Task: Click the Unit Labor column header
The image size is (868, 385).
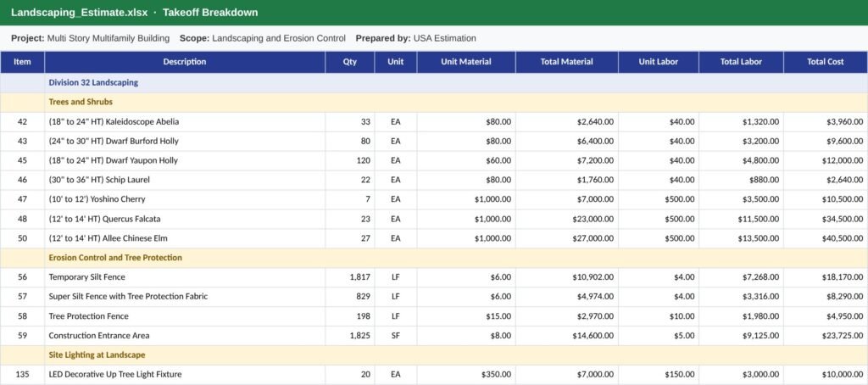Action: [658, 62]
